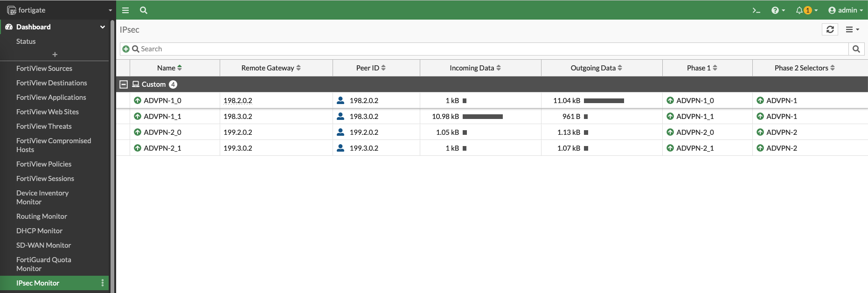Toggle the hamburger menu in top bar

tap(125, 10)
